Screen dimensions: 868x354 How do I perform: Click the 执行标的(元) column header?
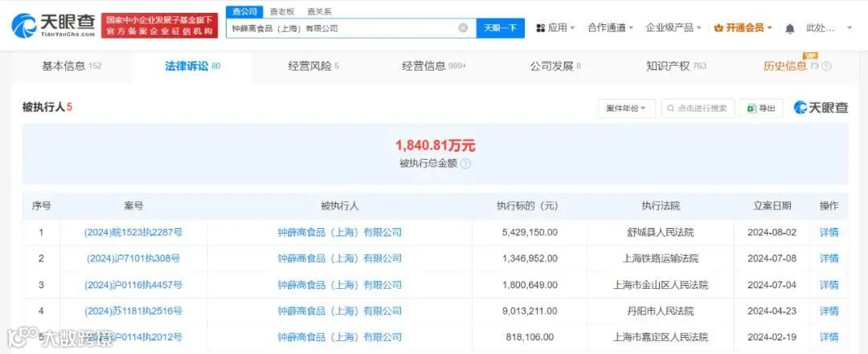527,206
